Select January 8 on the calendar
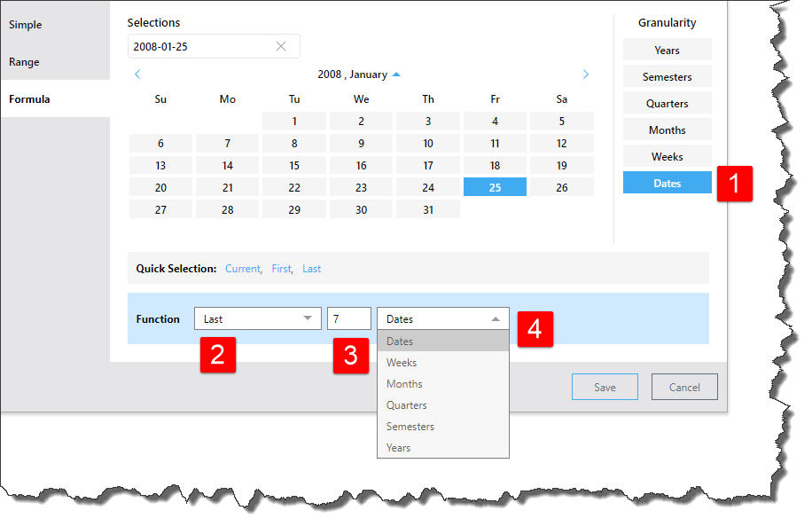 pyautogui.click(x=294, y=143)
